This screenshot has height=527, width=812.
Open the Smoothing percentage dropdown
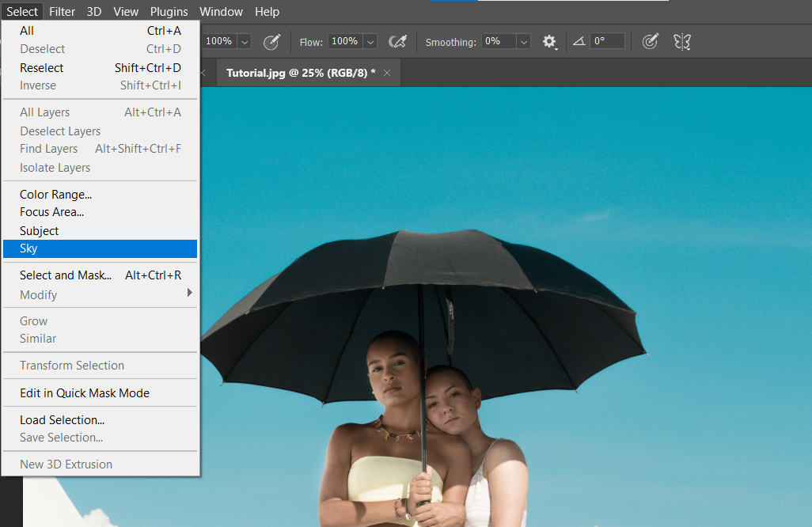[523, 41]
